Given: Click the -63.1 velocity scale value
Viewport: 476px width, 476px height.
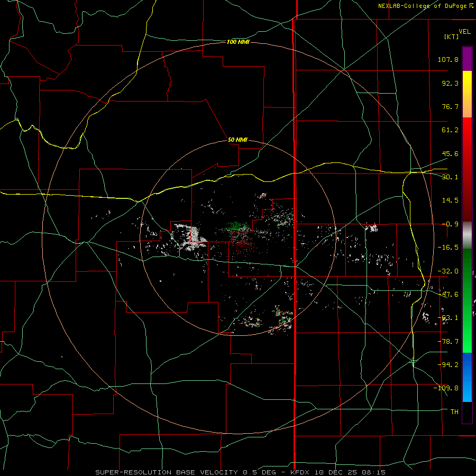Looking at the screenshot, I should pyautogui.click(x=448, y=318).
